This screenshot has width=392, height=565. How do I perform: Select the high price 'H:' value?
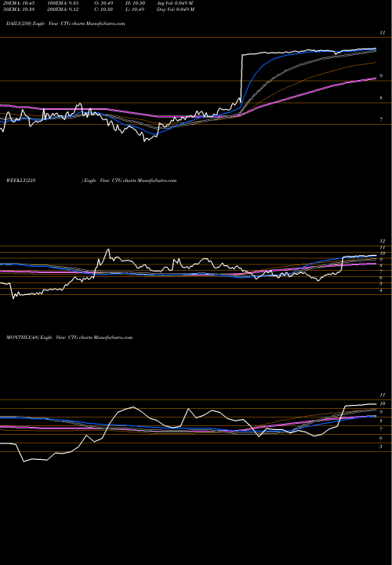pos(136,3)
